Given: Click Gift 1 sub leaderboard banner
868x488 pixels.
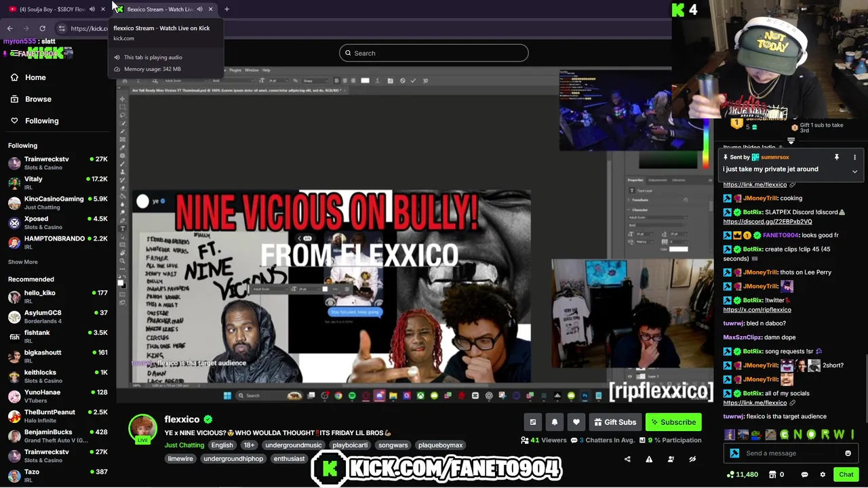Looking at the screenshot, I should click(x=817, y=127).
